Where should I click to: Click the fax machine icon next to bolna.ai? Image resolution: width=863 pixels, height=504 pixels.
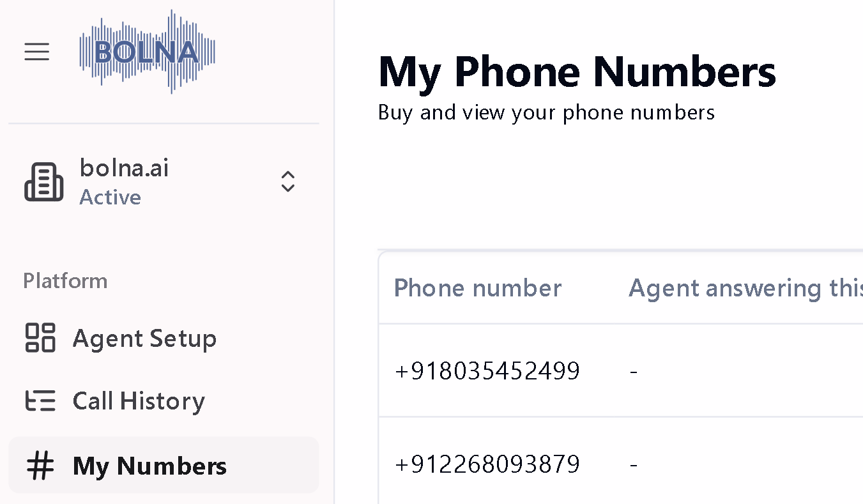click(x=43, y=181)
